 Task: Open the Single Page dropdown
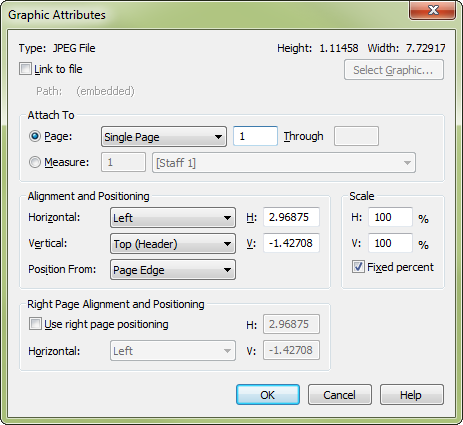pos(164,137)
